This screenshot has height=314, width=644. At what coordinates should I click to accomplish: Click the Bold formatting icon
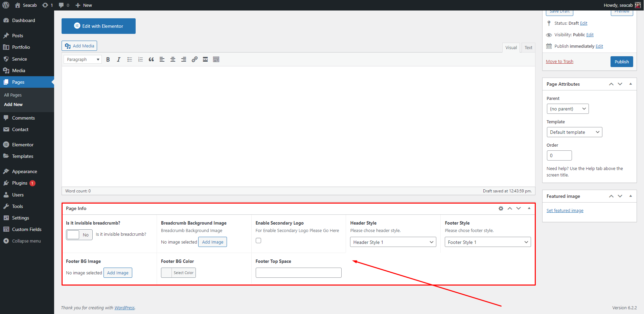click(108, 60)
